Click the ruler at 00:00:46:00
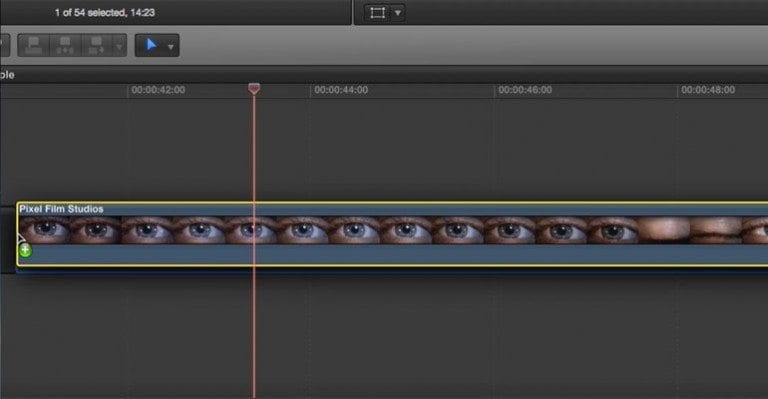 525,90
